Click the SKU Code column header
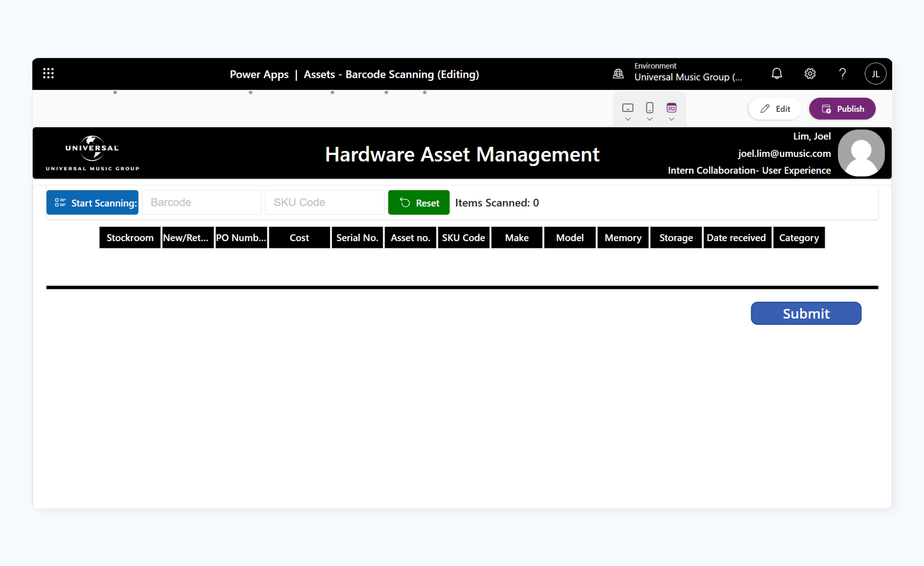This screenshot has height=566, width=924. (464, 238)
